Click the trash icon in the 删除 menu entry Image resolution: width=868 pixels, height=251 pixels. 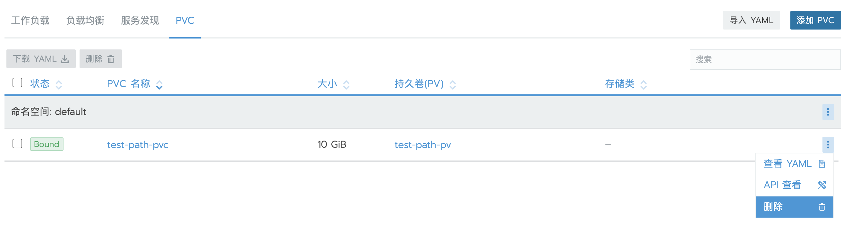[x=821, y=207]
